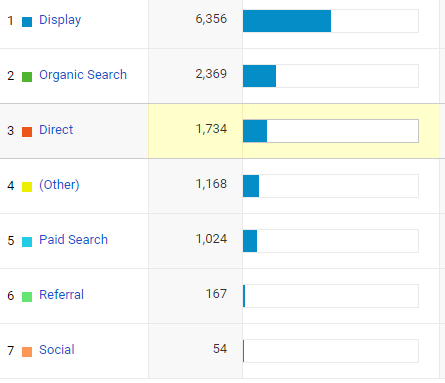The width and height of the screenshot is (445, 383).
Task: Select the value 1,024 for Paid Search
Action: (211, 239)
